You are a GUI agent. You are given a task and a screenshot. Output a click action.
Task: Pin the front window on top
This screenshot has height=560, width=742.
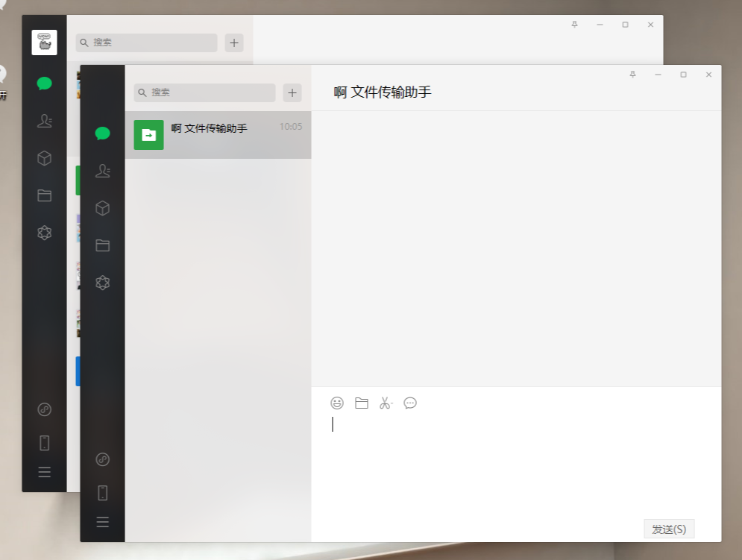point(632,75)
